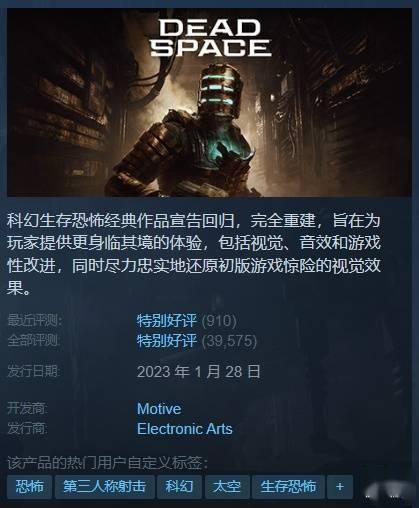Click the recent review count (910)
Viewport: 419px width, 508px height.
[x=219, y=321]
